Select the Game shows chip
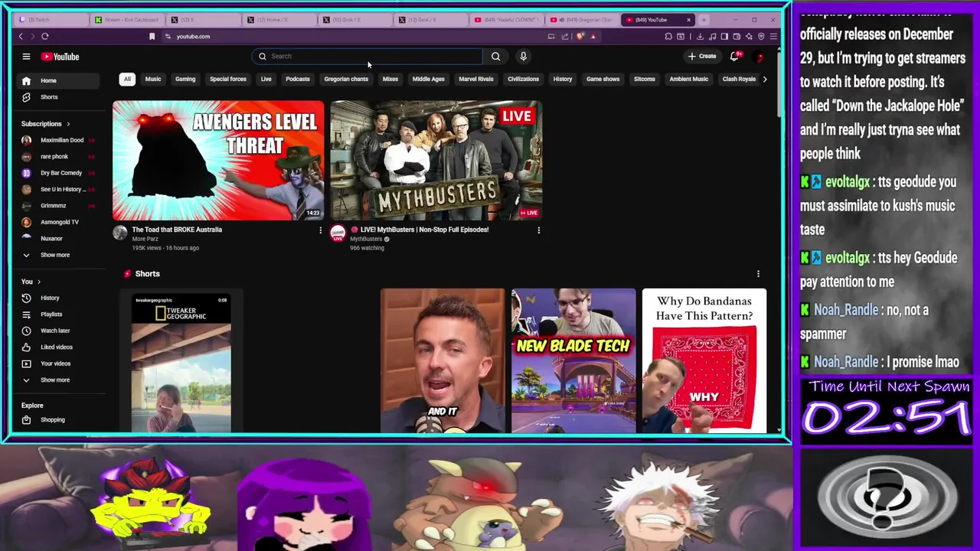This screenshot has width=980, height=551. pyautogui.click(x=603, y=79)
